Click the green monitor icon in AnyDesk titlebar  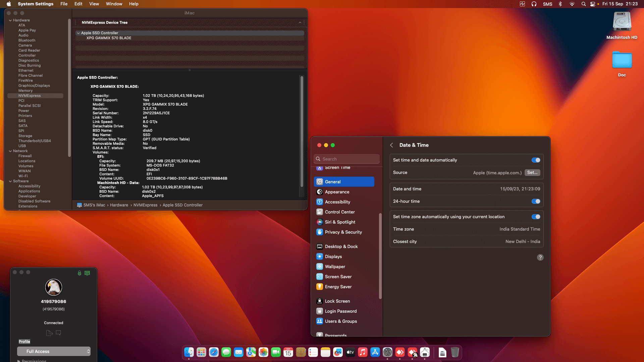coord(87,273)
